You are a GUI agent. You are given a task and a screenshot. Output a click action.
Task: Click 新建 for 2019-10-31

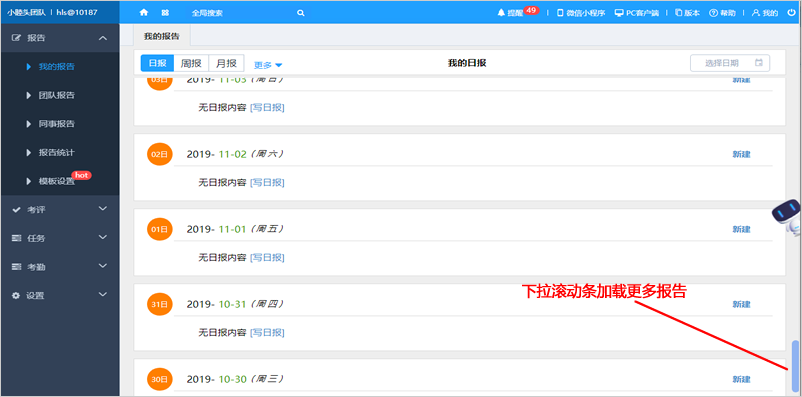coord(741,304)
